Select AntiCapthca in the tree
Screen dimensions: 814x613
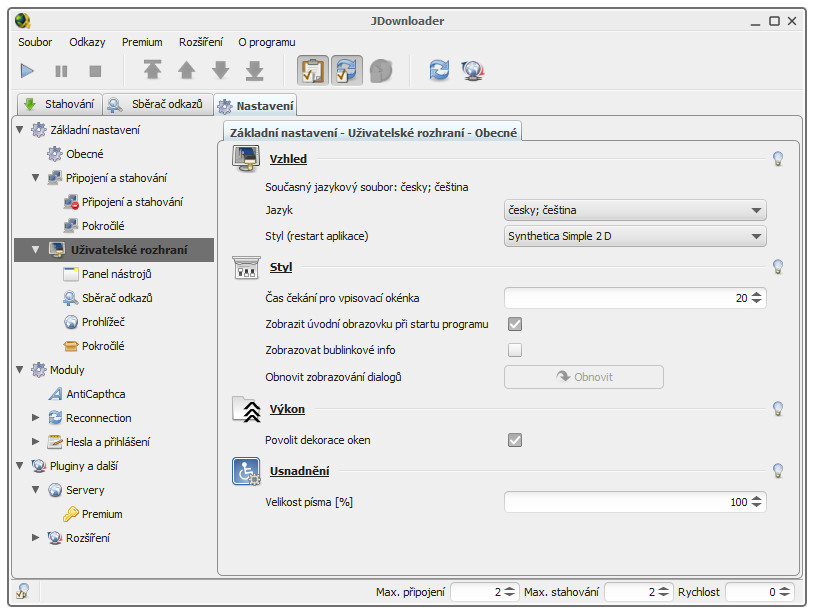click(96, 394)
